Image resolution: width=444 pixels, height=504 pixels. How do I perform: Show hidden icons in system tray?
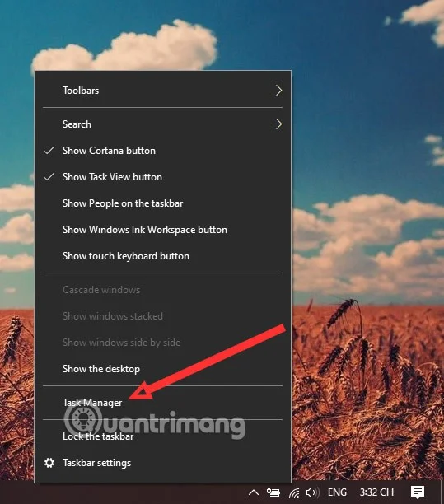click(254, 492)
